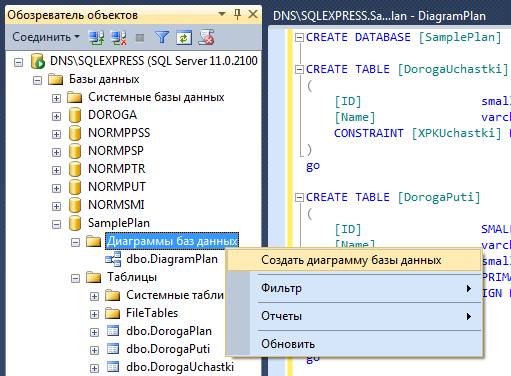The width and height of the screenshot is (511, 376).
Task: Expand the NORMPUT database node
Action: (x=56, y=188)
